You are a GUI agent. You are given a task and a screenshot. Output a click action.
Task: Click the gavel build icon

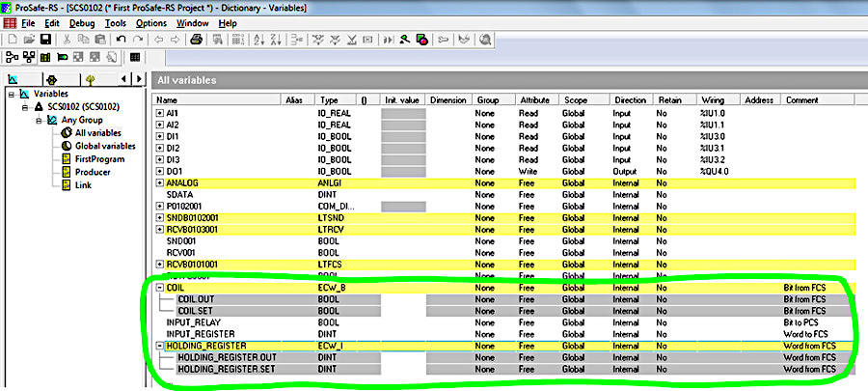[x=405, y=40]
